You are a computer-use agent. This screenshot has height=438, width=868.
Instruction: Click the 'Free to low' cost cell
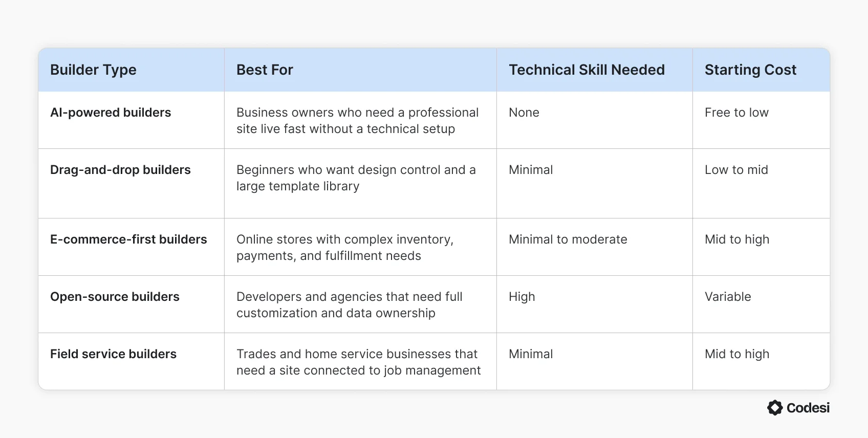736,113
